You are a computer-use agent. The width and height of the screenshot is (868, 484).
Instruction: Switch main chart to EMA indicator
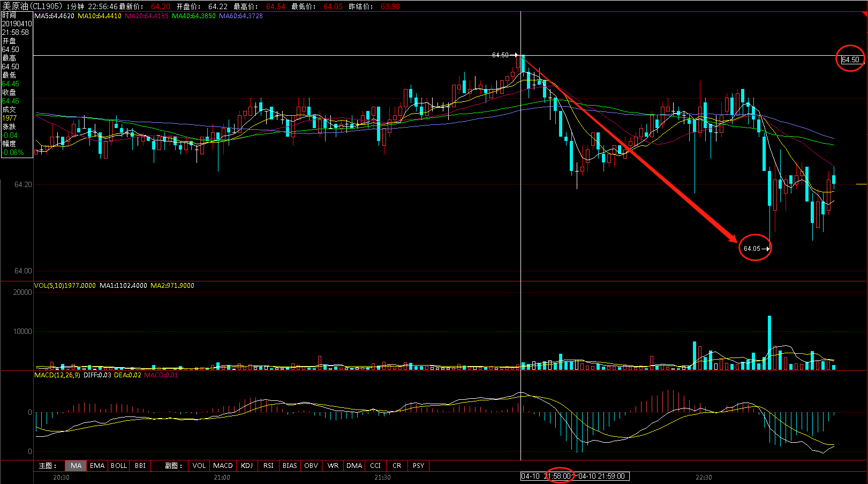[x=97, y=466]
